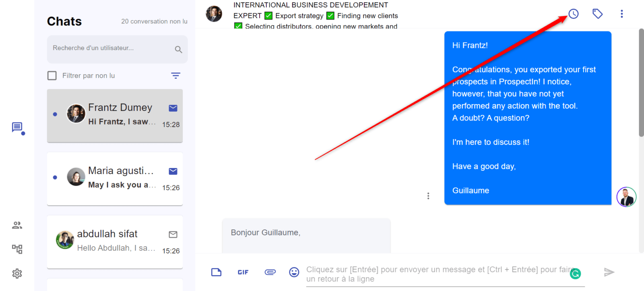Click the search magnifier icon
This screenshot has width=644, height=291.
tap(178, 49)
